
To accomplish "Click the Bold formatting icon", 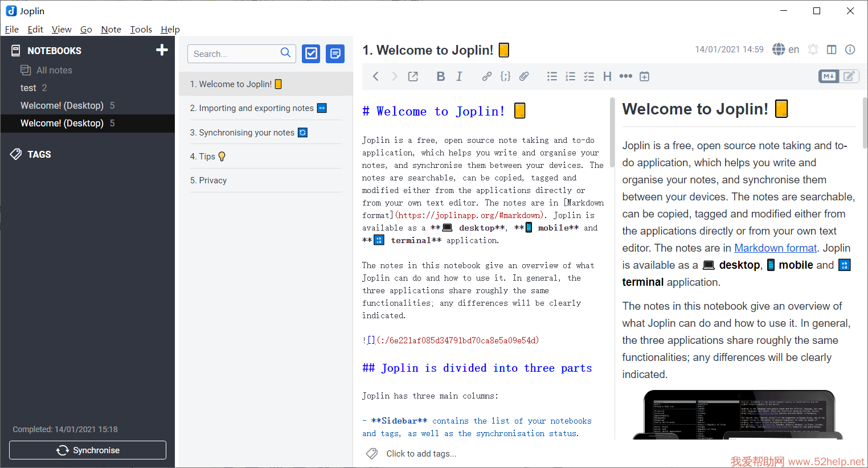I will coord(440,76).
